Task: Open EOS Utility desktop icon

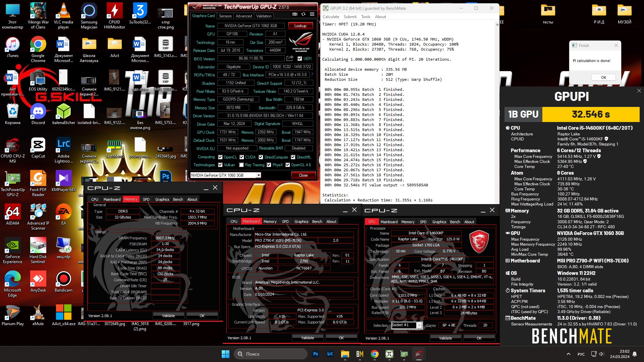Action: 38,80
